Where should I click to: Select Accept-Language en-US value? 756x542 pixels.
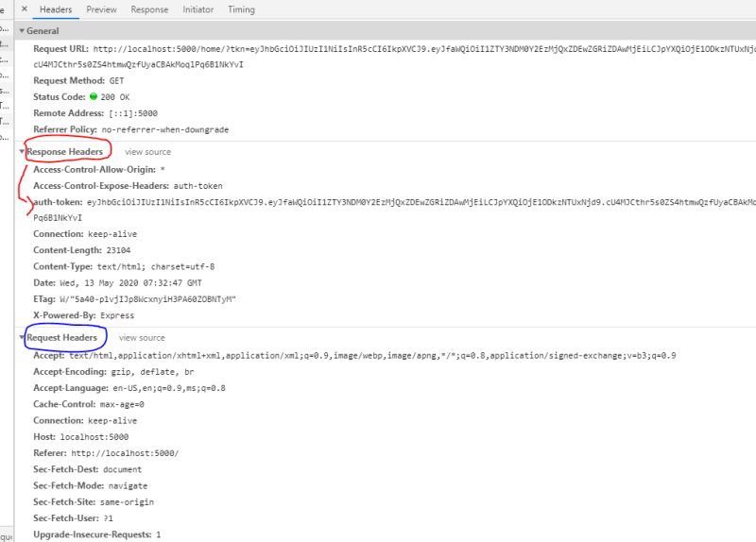[x=169, y=388]
